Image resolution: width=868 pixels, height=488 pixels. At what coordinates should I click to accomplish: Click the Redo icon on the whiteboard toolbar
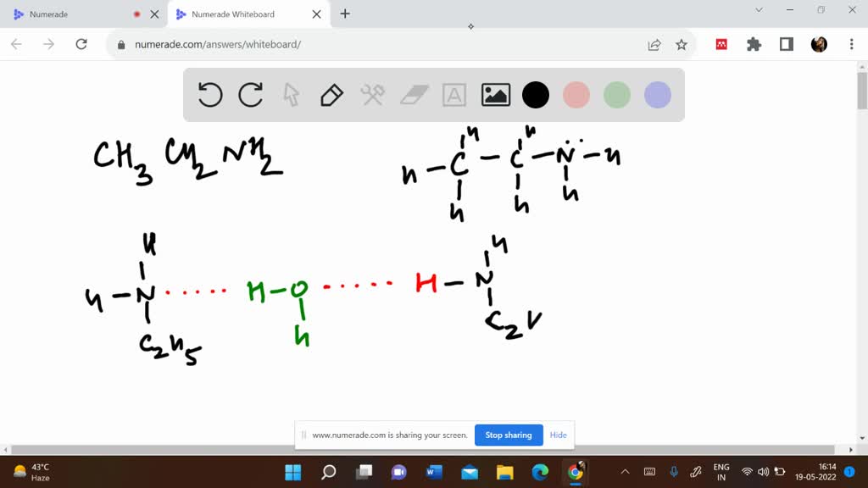click(251, 95)
